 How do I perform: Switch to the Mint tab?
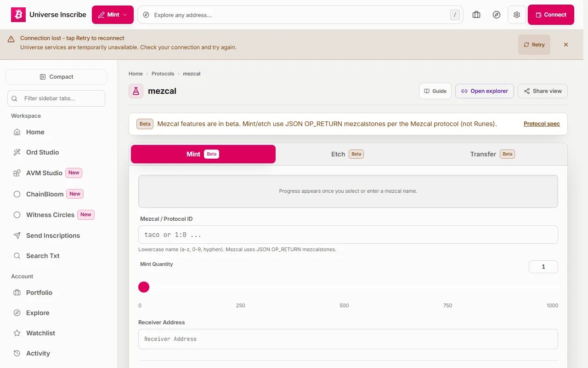[x=203, y=154]
